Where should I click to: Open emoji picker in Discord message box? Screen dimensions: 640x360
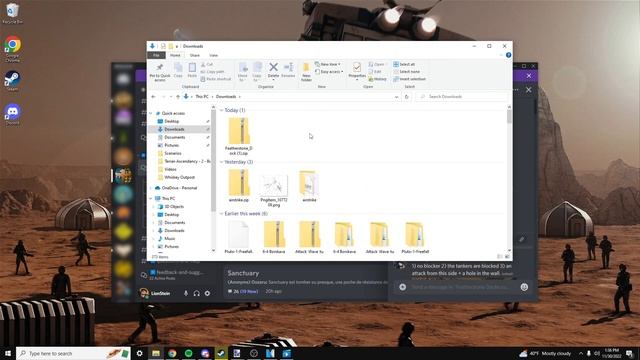click(524, 287)
